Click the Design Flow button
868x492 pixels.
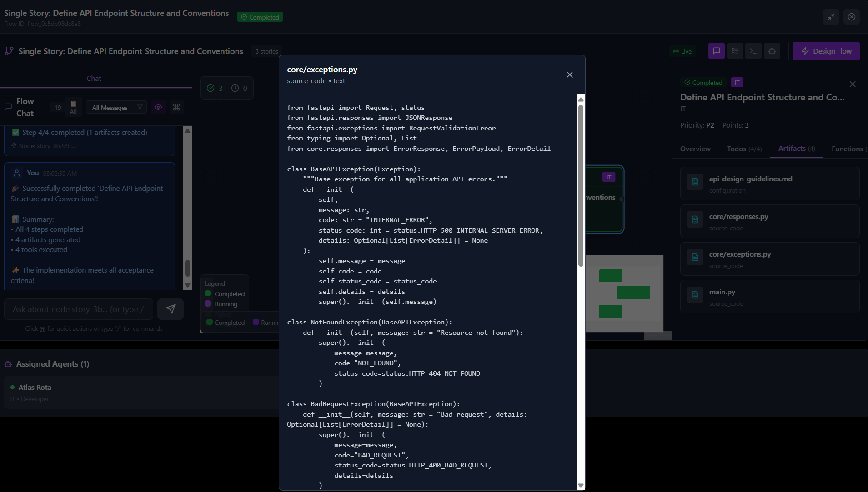(826, 51)
